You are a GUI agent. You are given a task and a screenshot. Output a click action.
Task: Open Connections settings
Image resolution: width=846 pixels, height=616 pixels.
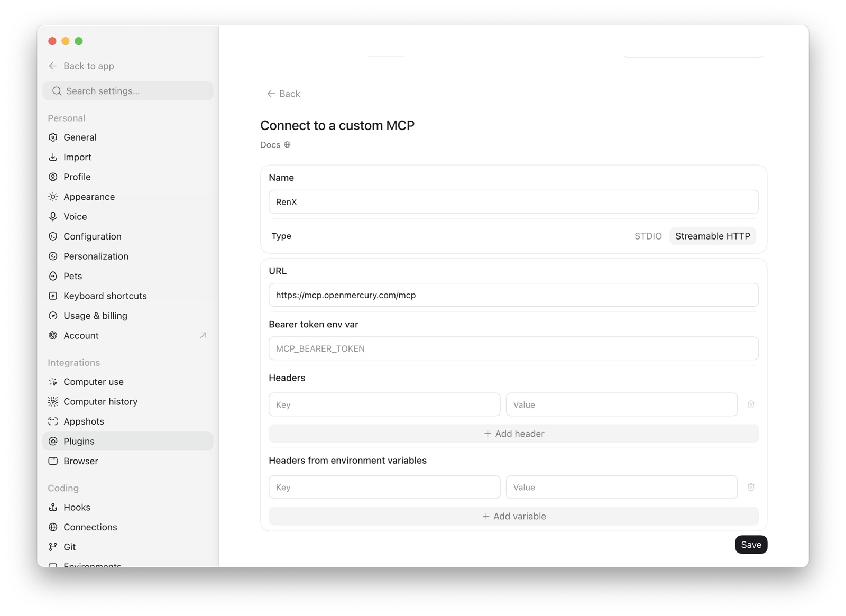pos(128,527)
